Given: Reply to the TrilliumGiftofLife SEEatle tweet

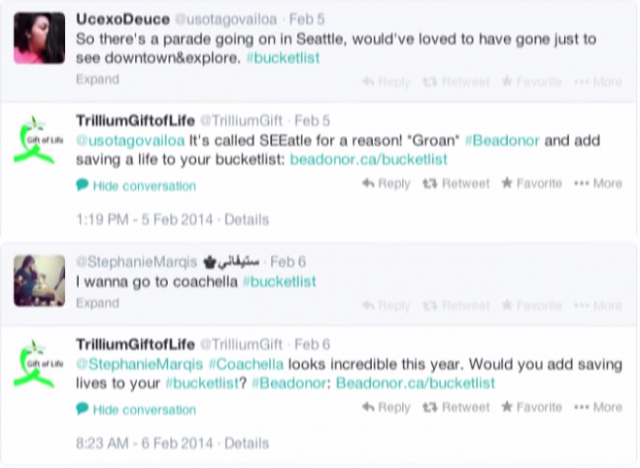Looking at the screenshot, I should point(386,184).
